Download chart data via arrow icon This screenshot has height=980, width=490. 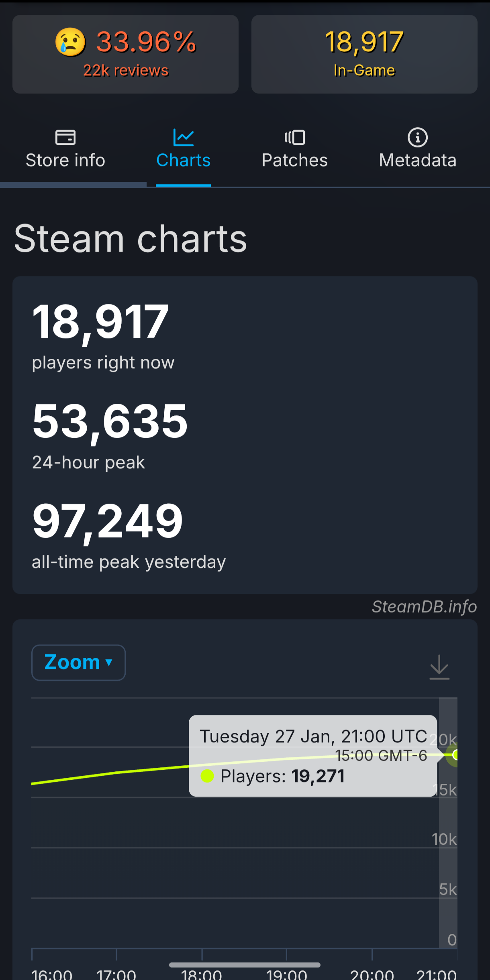[439, 667]
